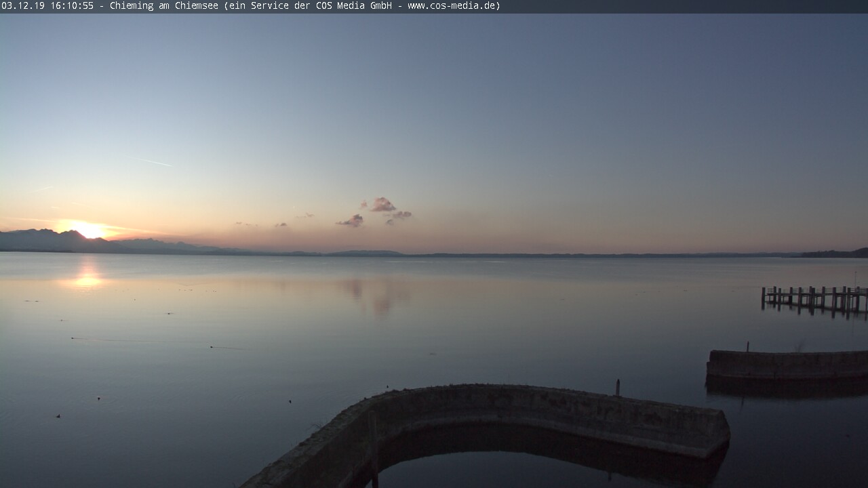868x488 pixels.
Task: Click the www.cos-media.de URL text
Action: pyautogui.click(x=452, y=6)
